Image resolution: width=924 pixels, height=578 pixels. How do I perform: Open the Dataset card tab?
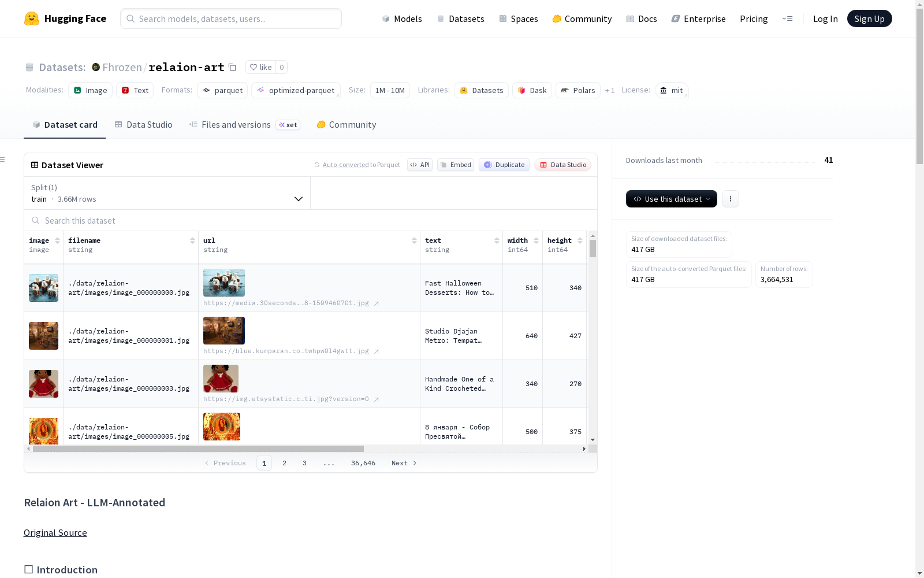[x=65, y=125]
